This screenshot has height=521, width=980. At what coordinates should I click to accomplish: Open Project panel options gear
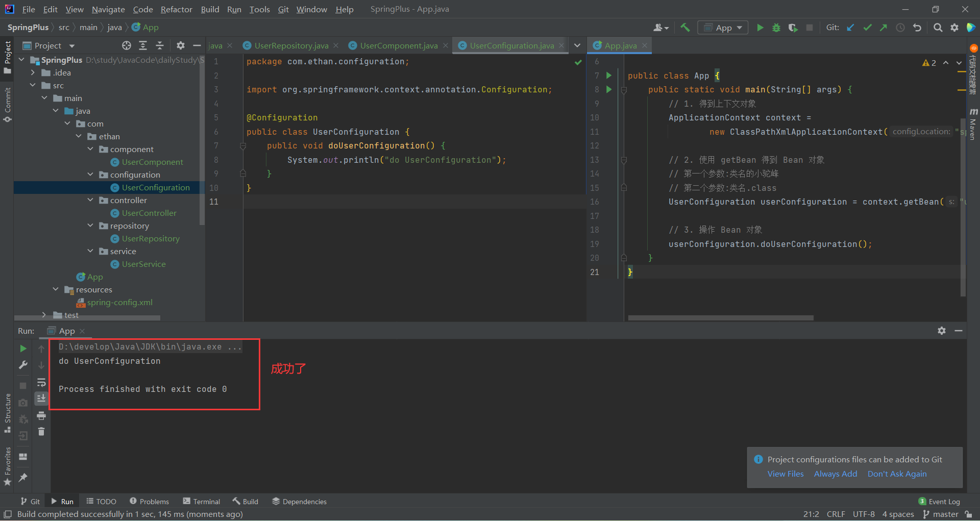pos(180,45)
